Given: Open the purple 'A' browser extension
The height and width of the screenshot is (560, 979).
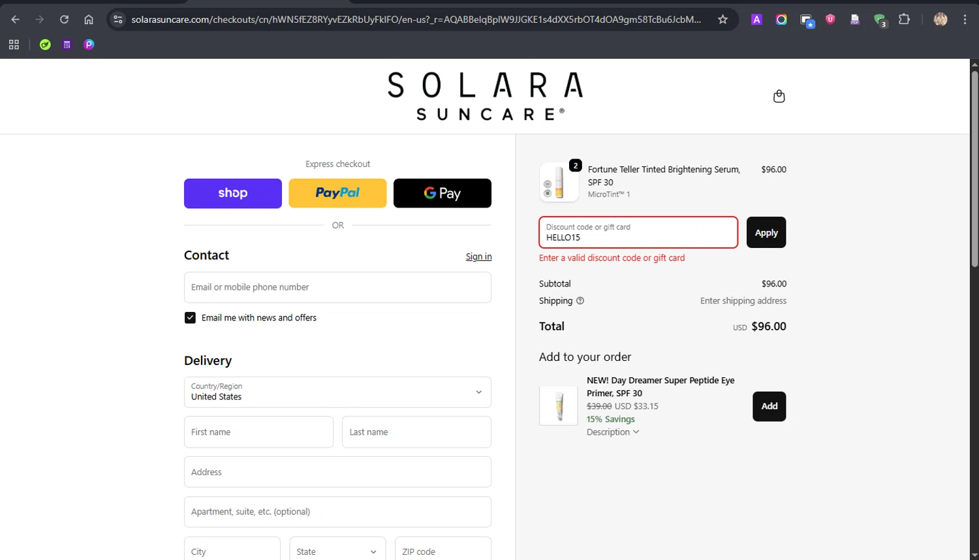Looking at the screenshot, I should [x=756, y=20].
